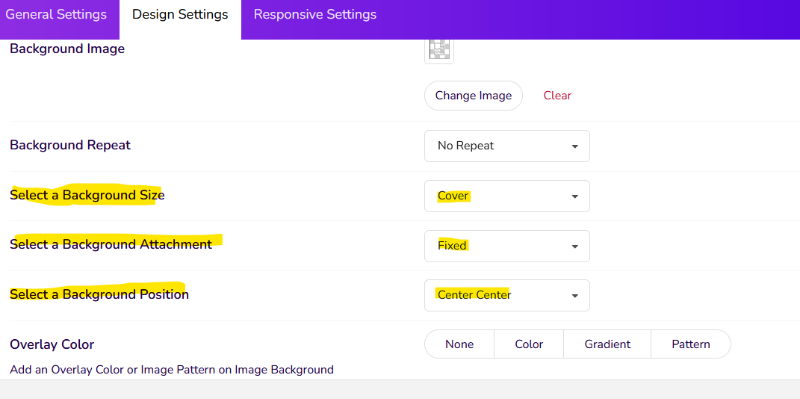Expand the Background Size Cover dropdown
This screenshot has height=399, width=800.
(507, 196)
